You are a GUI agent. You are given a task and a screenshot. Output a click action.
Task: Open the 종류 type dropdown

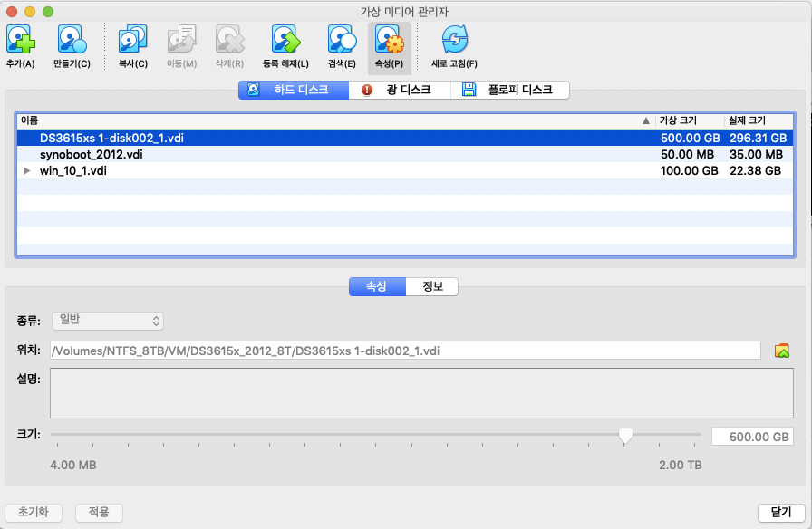pos(108,321)
